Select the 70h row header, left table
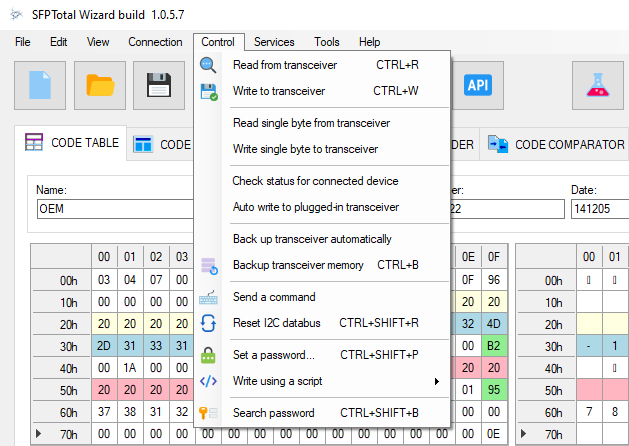This screenshot has height=446, width=629. click(61, 434)
